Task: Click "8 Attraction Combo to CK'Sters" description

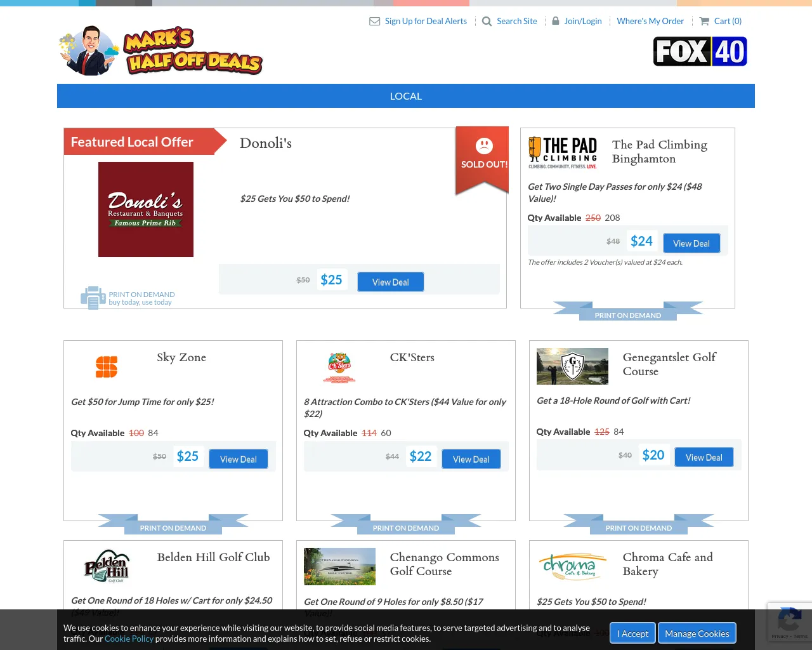Action: (x=405, y=408)
